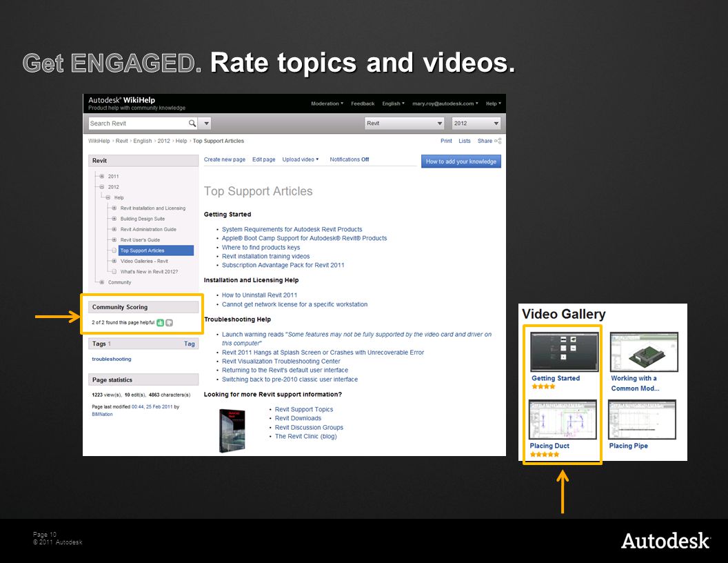Click Create new page

(225, 159)
